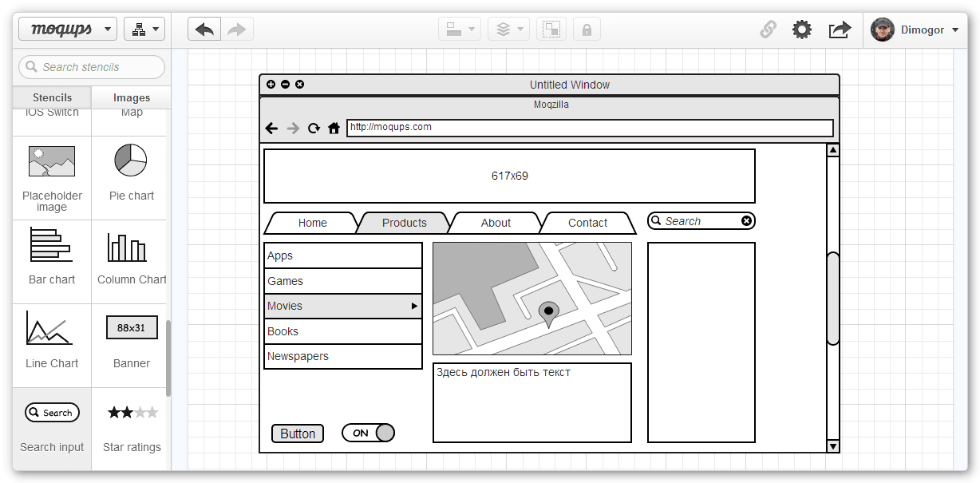Click the share/export arrow icon
980x483 pixels.
(x=840, y=30)
